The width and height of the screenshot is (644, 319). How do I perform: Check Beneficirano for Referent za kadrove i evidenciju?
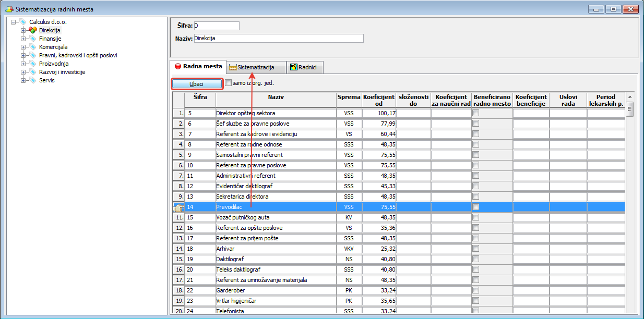(x=475, y=134)
